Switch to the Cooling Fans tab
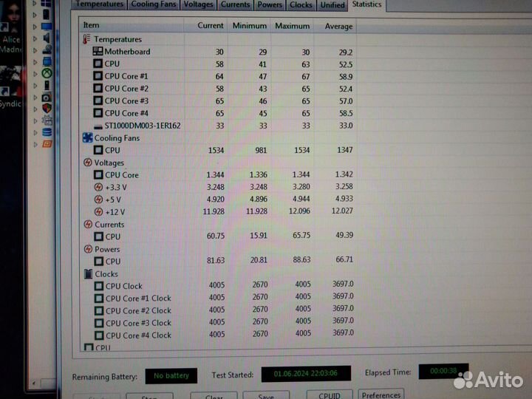Image resolution: width=532 pixels, height=399 pixels. pos(154,4)
